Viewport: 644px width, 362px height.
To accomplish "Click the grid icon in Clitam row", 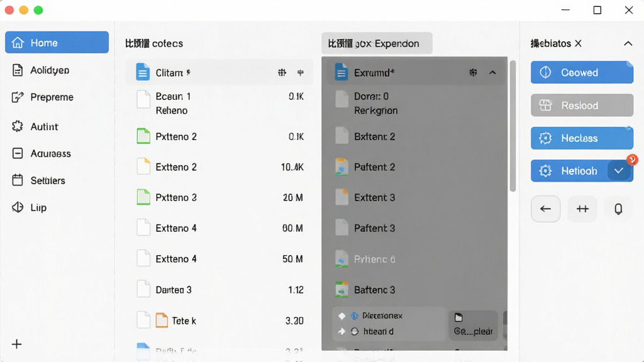I will click(x=282, y=73).
